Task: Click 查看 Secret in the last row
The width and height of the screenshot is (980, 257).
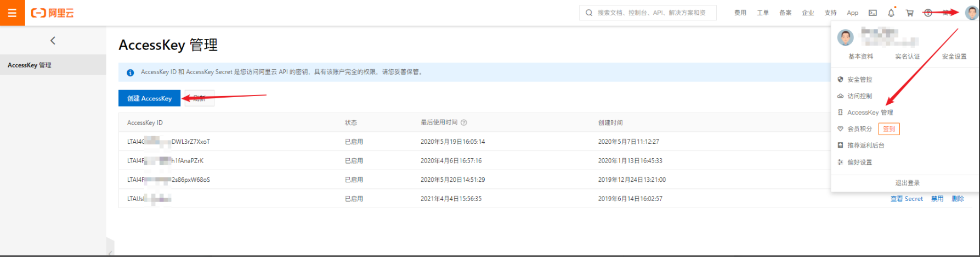Action: (907, 199)
